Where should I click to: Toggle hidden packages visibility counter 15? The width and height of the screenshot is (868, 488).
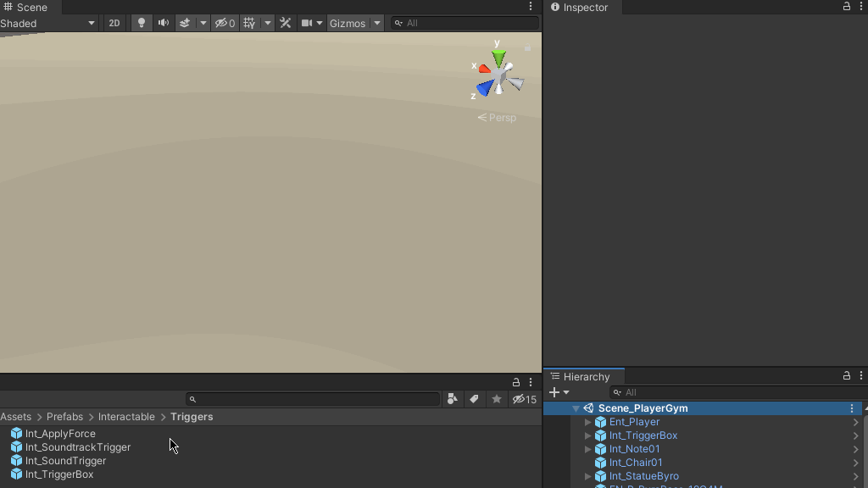coord(524,400)
